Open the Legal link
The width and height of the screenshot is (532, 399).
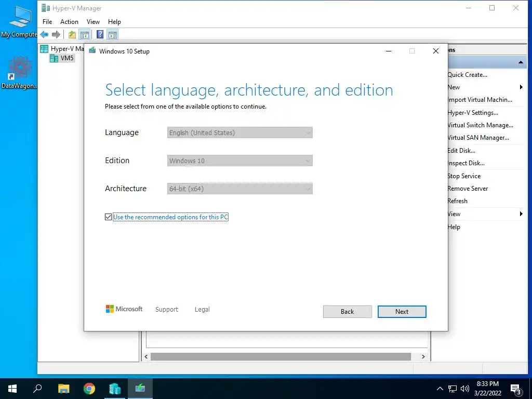(x=202, y=310)
